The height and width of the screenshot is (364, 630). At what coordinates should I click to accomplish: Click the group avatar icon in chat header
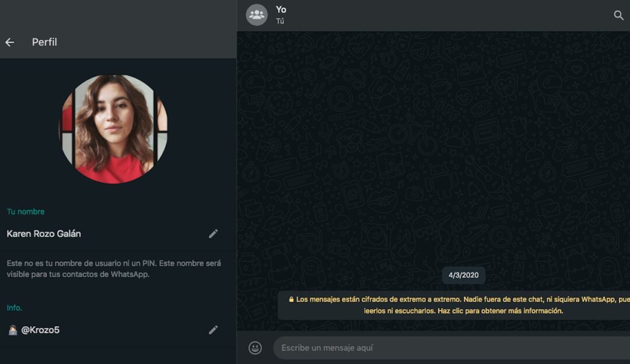point(257,15)
